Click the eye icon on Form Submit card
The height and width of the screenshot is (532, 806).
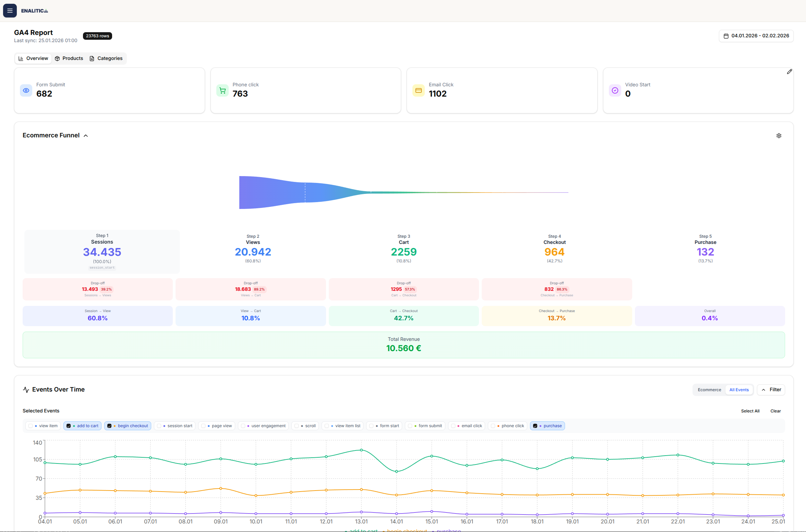26,90
